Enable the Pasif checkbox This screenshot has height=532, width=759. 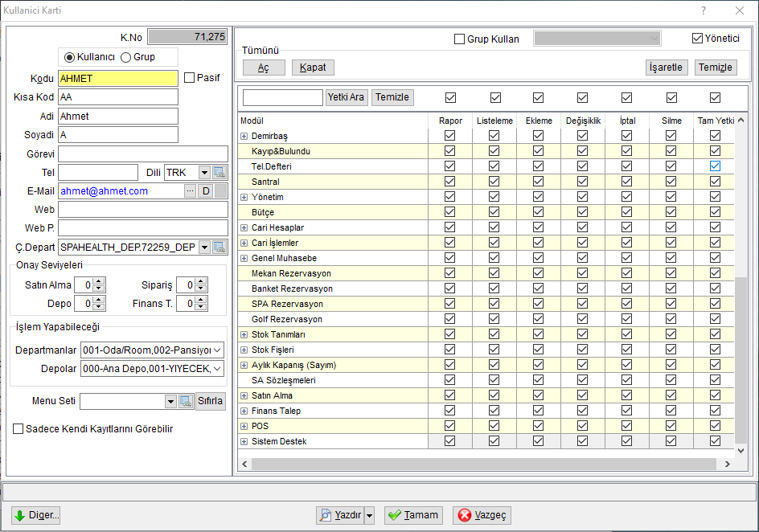(x=189, y=77)
